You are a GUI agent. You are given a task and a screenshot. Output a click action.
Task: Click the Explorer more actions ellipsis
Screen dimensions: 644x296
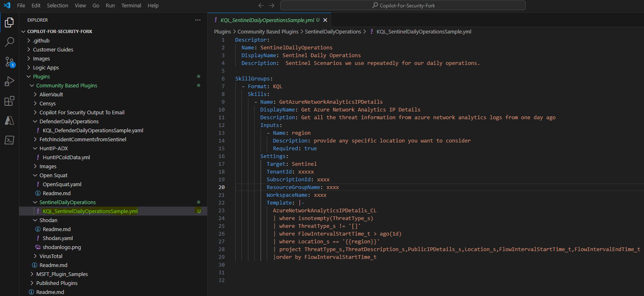(x=198, y=20)
